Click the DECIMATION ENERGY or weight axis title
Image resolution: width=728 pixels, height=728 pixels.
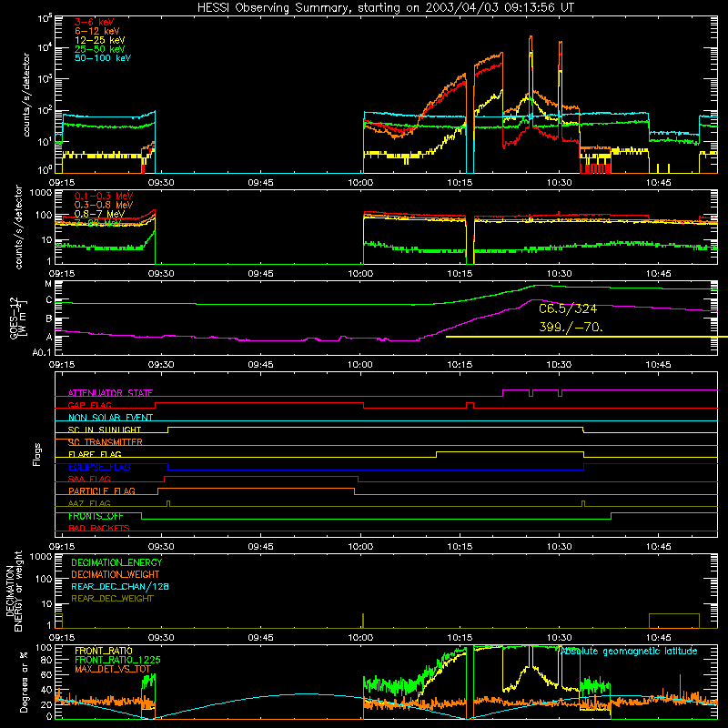[14, 591]
